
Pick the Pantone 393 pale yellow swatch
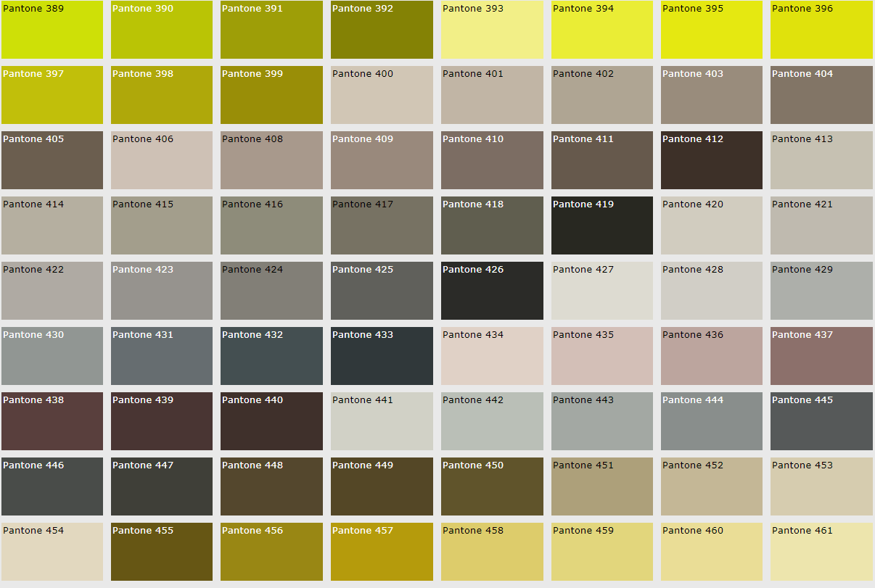tap(492, 30)
